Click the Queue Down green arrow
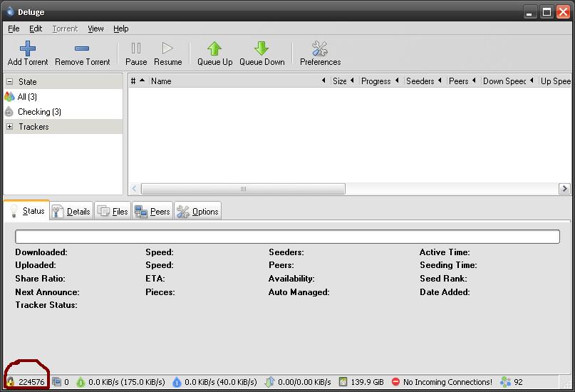Image resolution: width=575 pixels, height=392 pixels. coord(261,48)
